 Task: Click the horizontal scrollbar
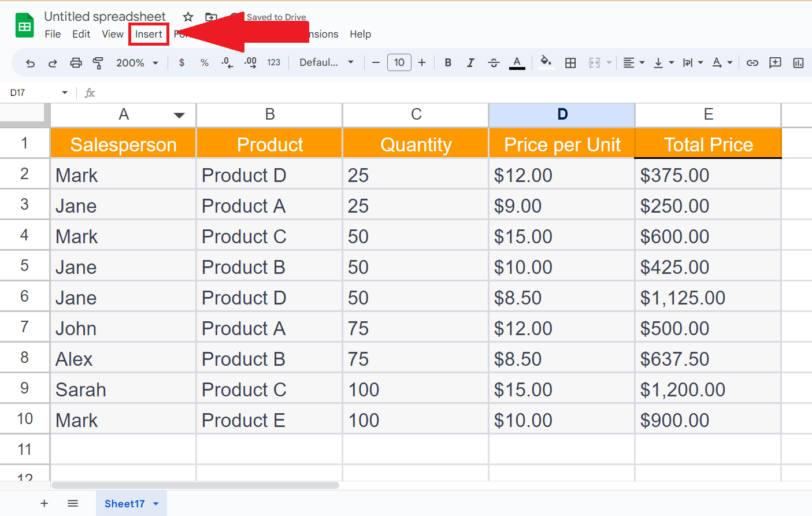coord(195,485)
